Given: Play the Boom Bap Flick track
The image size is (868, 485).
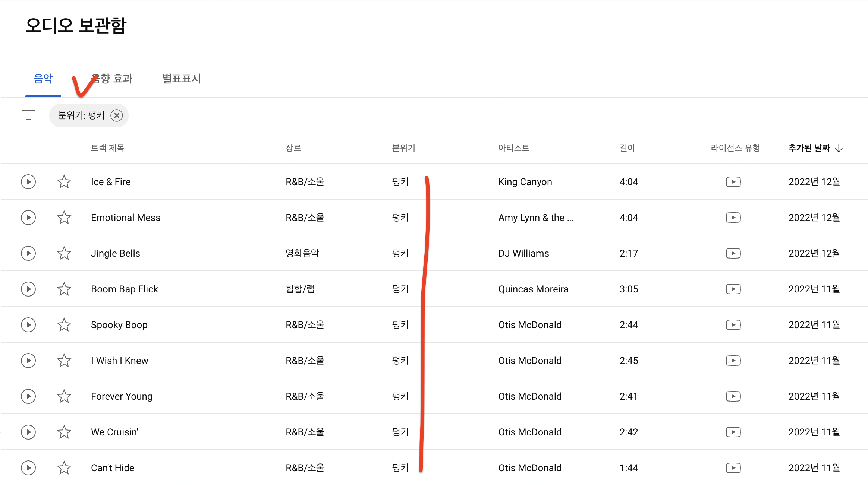Looking at the screenshot, I should [28, 289].
